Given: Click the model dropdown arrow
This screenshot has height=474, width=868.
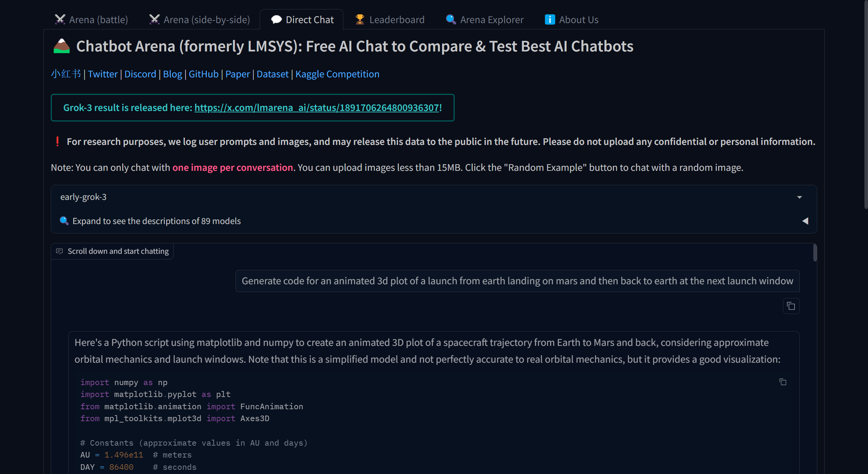Looking at the screenshot, I should point(799,197).
